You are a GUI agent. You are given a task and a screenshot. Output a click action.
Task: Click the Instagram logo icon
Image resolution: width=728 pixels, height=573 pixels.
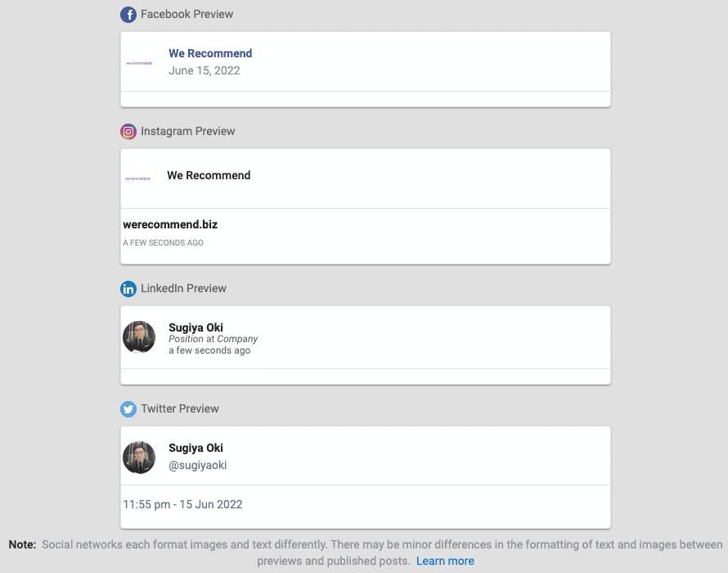pyautogui.click(x=128, y=132)
